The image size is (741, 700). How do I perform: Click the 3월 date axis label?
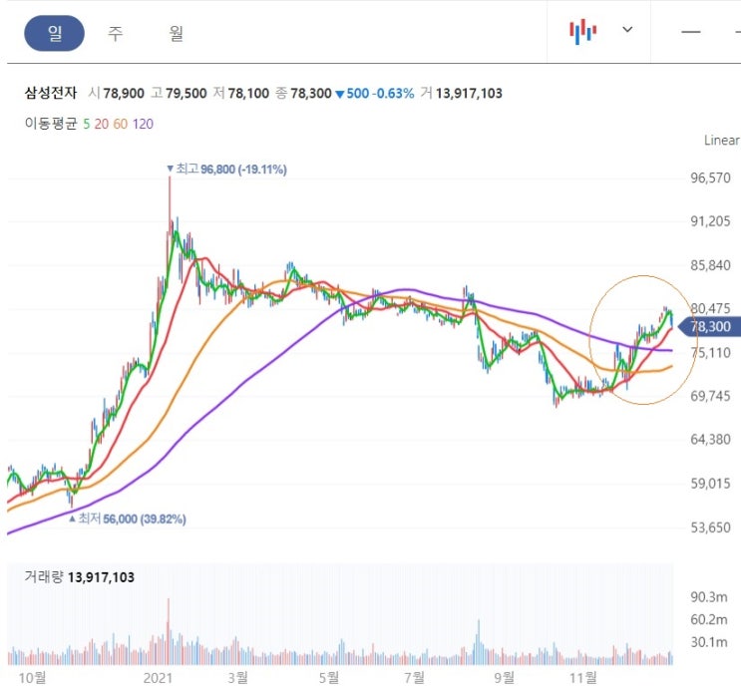point(237,678)
